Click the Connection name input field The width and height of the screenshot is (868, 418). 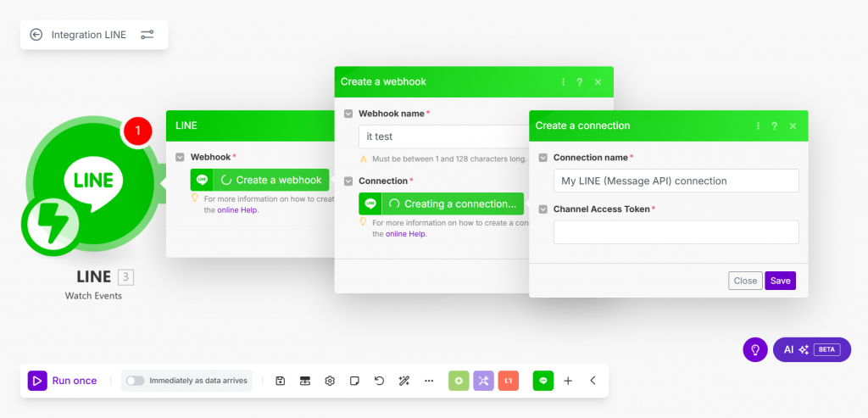(x=676, y=181)
